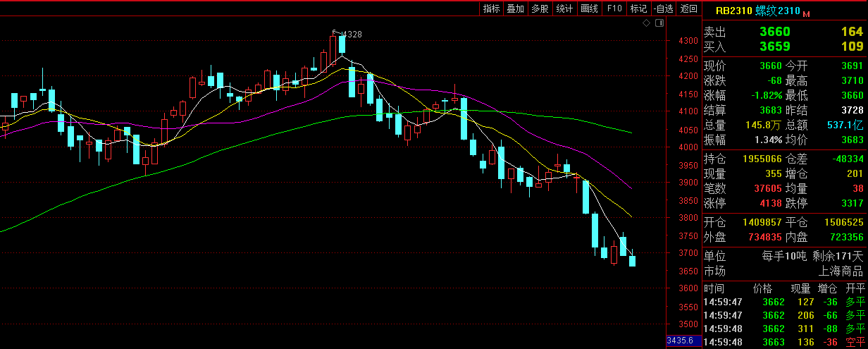Click the 时间 column header in tick list

click(x=713, y=289)
